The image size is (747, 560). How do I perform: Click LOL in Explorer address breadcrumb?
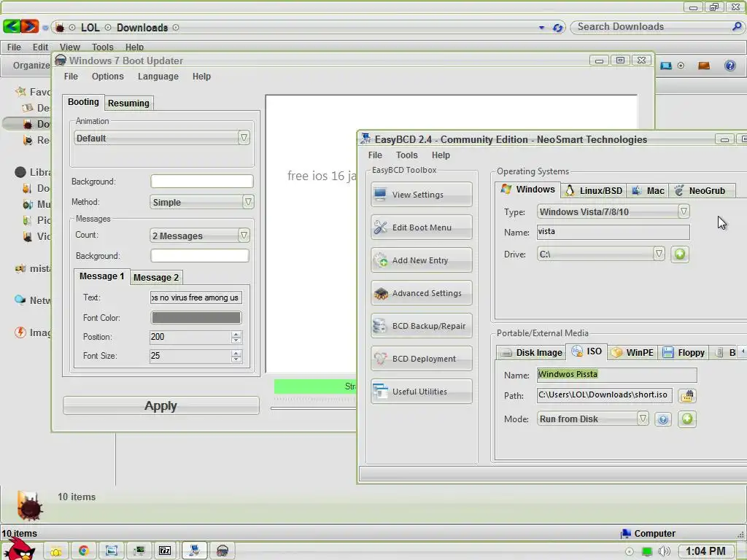pyautogui.click(x=90, y=28)
